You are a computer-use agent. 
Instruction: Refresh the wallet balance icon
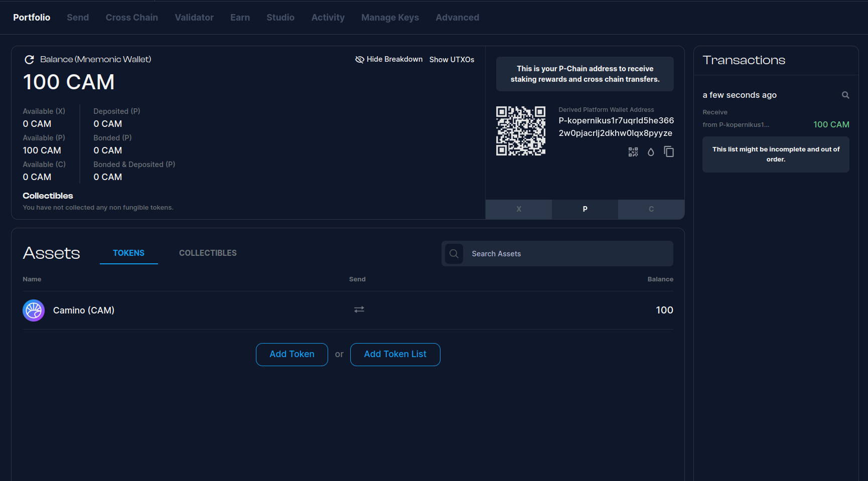click(x=29, y=60)
